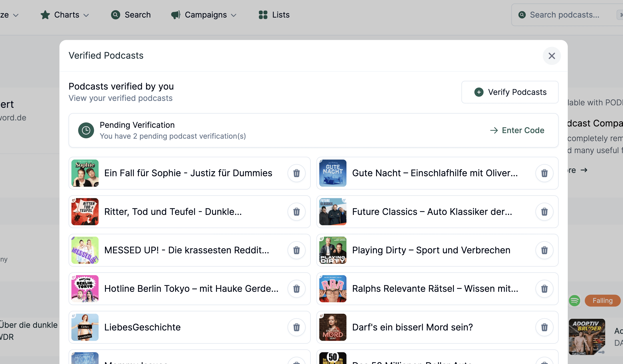The image size is (623, 364).
Task: Select 'Ein Fall für Sophie - Justiz für Dummies'
Action: [x=188, y=173]
